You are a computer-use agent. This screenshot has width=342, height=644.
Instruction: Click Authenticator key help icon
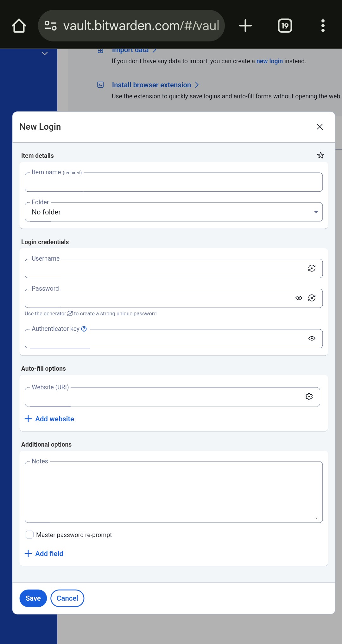pyautogui.click(x=84, y=329)
